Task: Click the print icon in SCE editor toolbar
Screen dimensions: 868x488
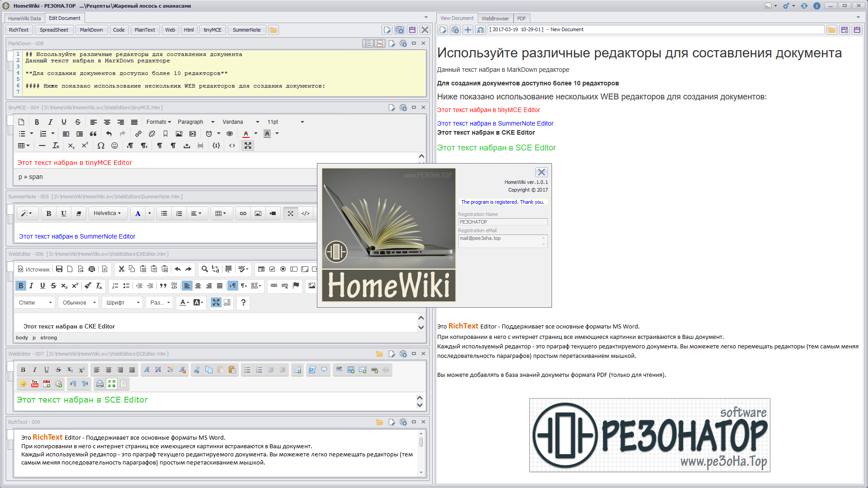Action: (100, 384)
